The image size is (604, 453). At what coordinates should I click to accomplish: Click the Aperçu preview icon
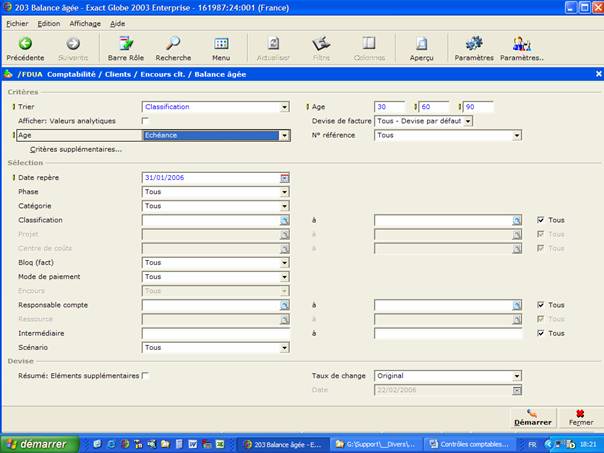tap(422, 44)
